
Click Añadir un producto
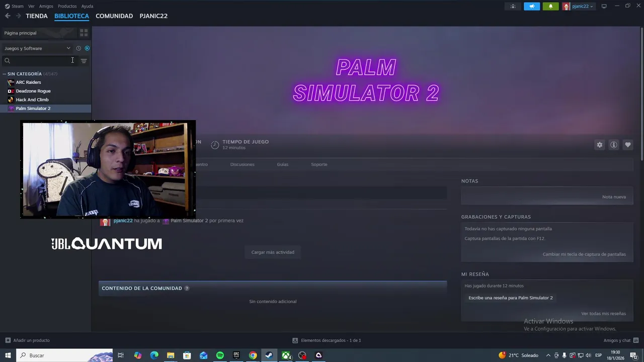coord(31,340)
